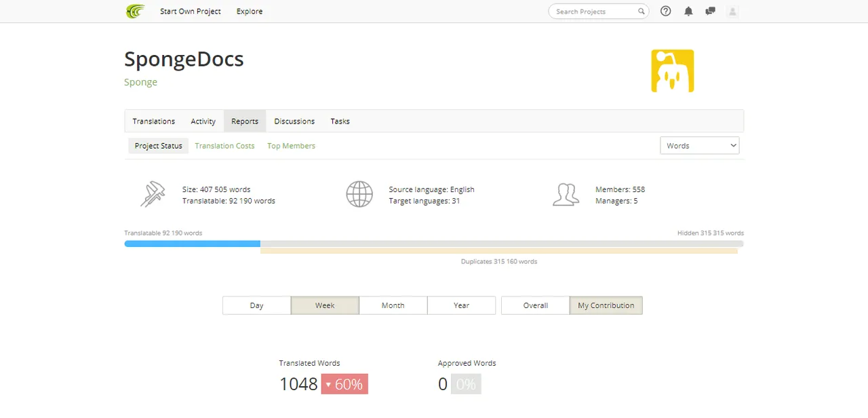Select the Year period toggle
The height and width of the screenshot is (418, 868).
[461, 305]
